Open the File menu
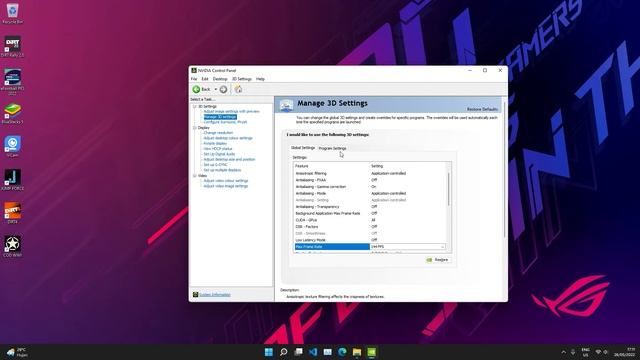The height and width of the screenshot is (360, 640). click(194, 79)
